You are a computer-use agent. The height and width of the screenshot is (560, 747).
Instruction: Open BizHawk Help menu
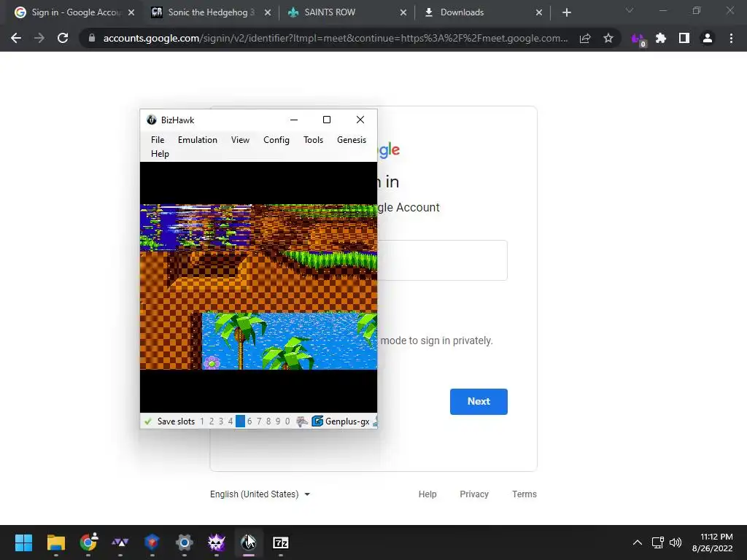pyautogui.click(x=160, y=153)
